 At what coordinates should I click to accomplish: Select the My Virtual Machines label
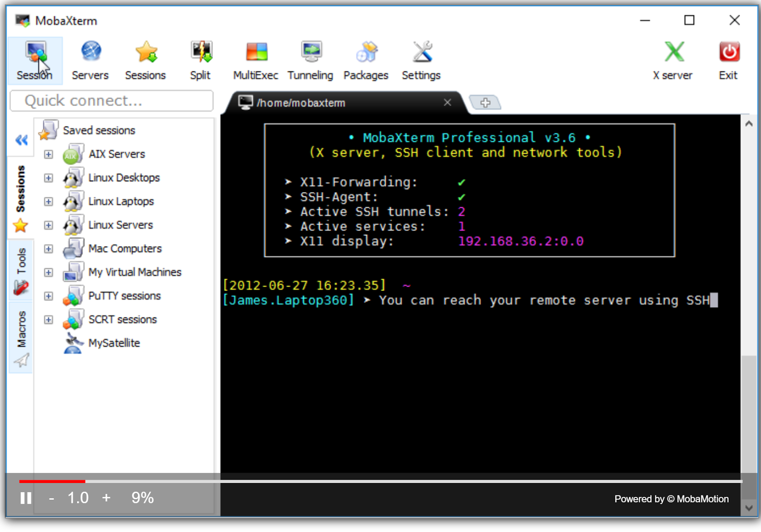[135, 272]
